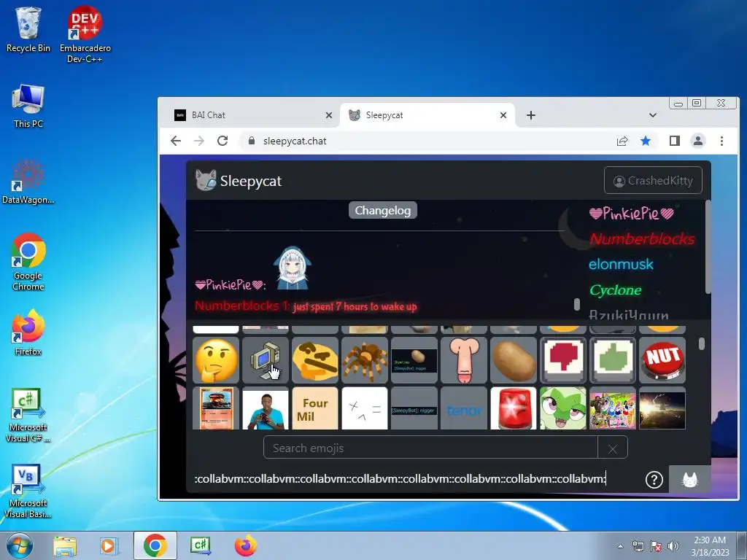Click the user list scrollbar
747x560 pixels.
click(x=708, y=248)
